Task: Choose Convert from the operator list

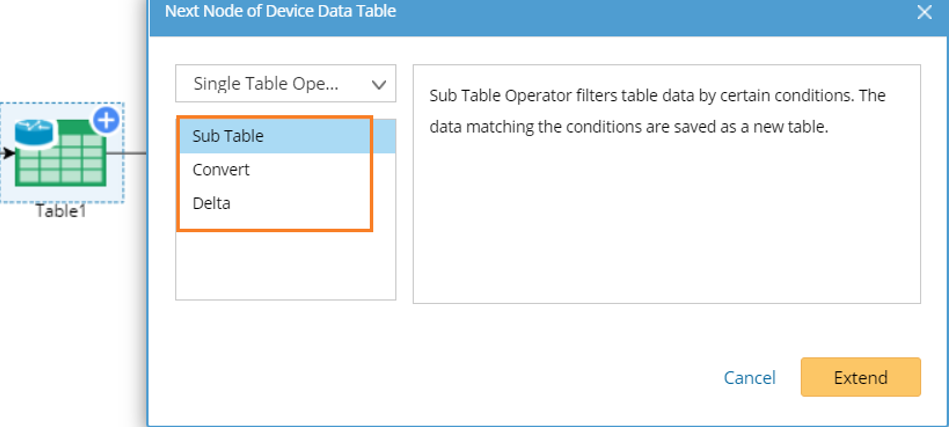Action: (221, 170)
